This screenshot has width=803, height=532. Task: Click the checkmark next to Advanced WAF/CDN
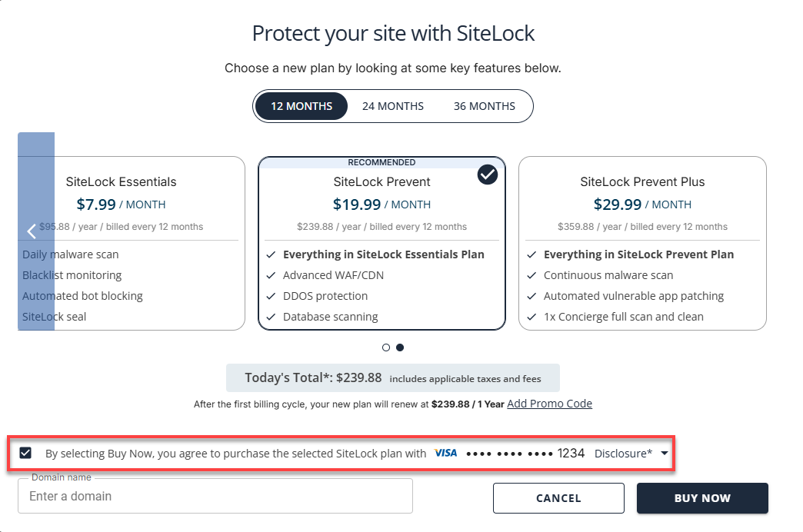[x=272, y=274]
